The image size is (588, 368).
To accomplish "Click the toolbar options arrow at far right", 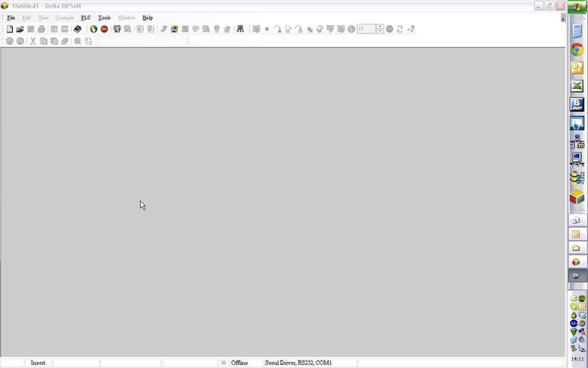I will pos(563,19).
